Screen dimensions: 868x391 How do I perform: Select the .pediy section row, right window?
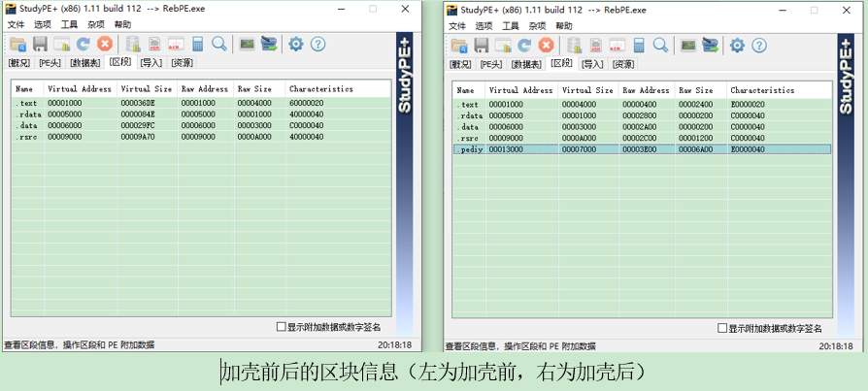point(642,149)
